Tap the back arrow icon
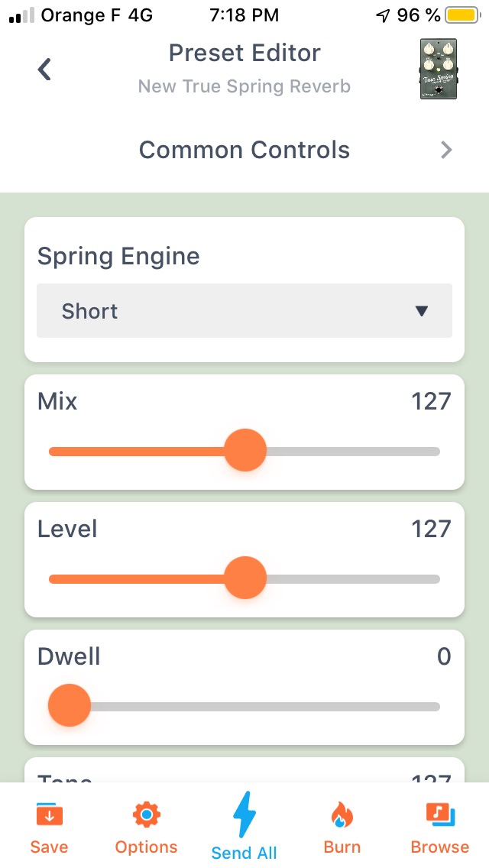Screen dimensions: 489x868 tap(44, 70)
